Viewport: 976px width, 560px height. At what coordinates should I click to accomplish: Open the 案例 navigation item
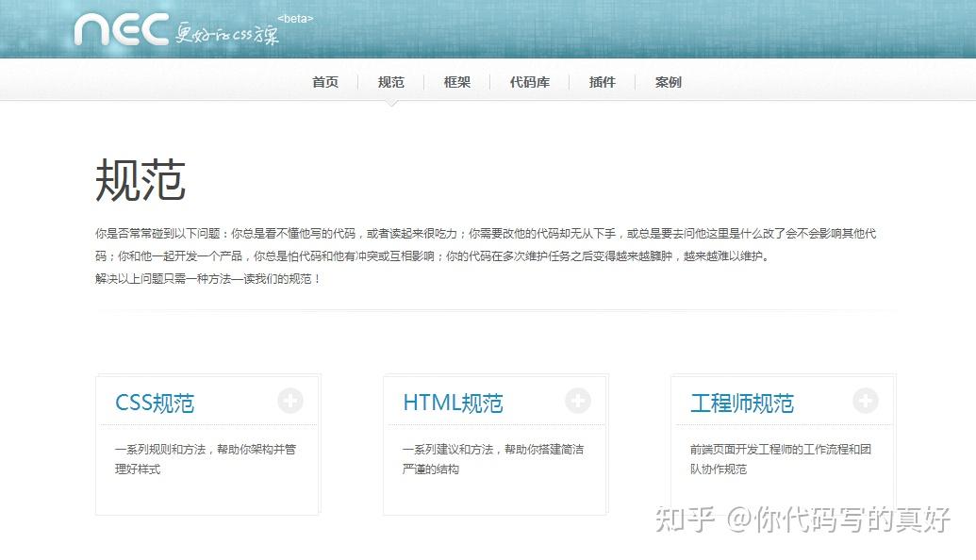(x=668, y=82)
